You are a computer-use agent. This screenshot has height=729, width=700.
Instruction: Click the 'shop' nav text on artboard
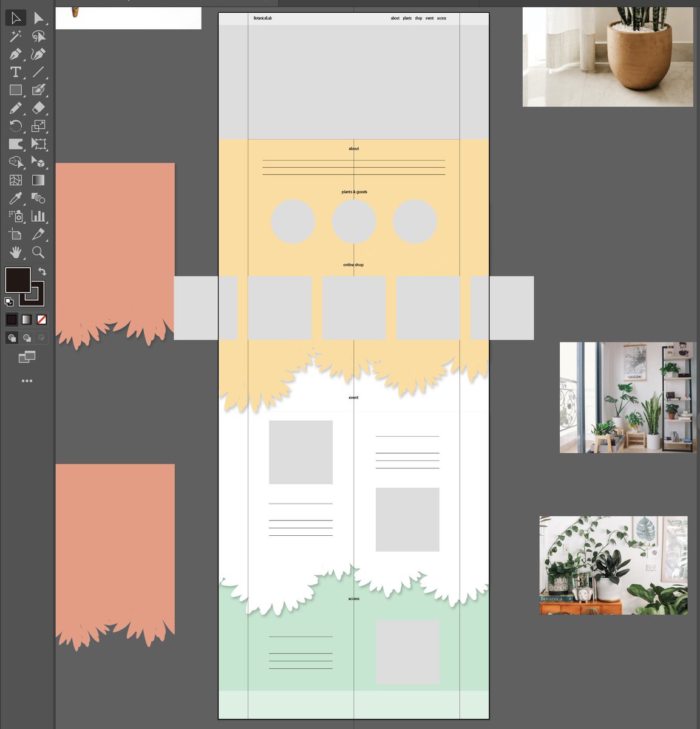pyautogui.click(x=418, y=18)
